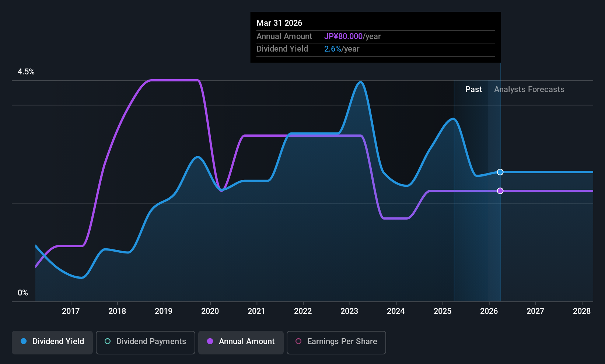
Task: Click the purple Annual Amount legend dot
Action: pos(210,341)
